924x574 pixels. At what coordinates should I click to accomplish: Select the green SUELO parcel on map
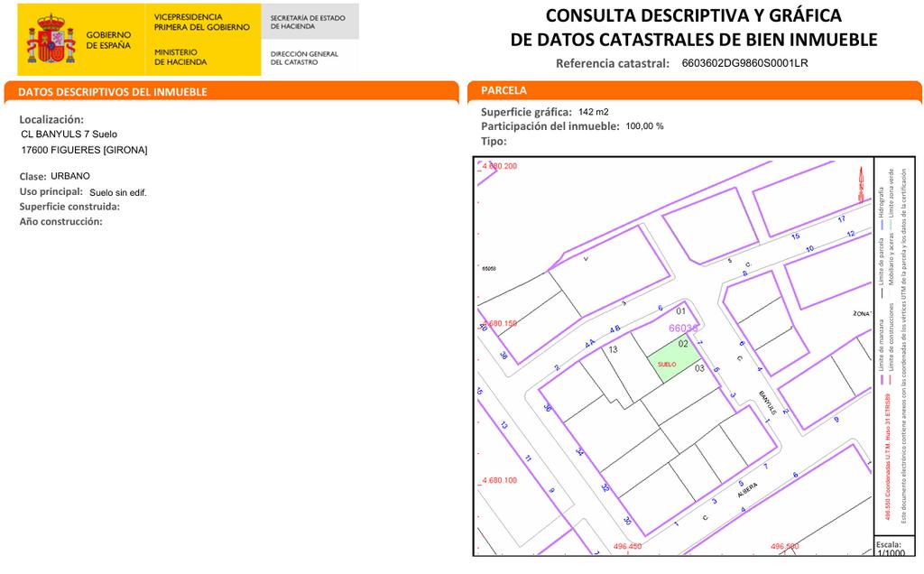click(672, 364)
